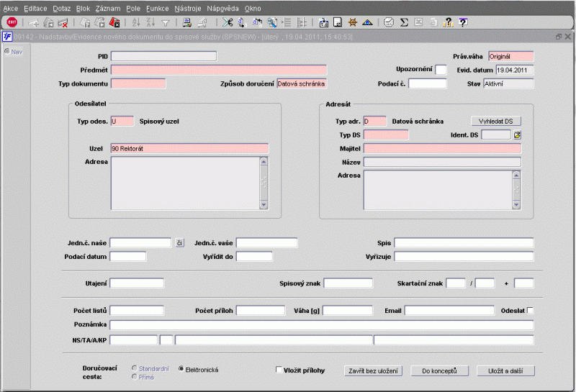
Task: Click the ship's wheel navigator icon
Action: coord(353,22)
